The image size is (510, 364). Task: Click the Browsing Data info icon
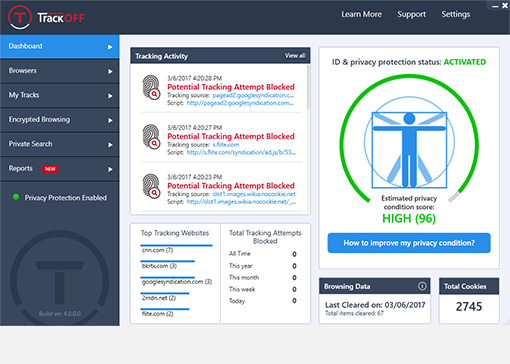(422, 286)
